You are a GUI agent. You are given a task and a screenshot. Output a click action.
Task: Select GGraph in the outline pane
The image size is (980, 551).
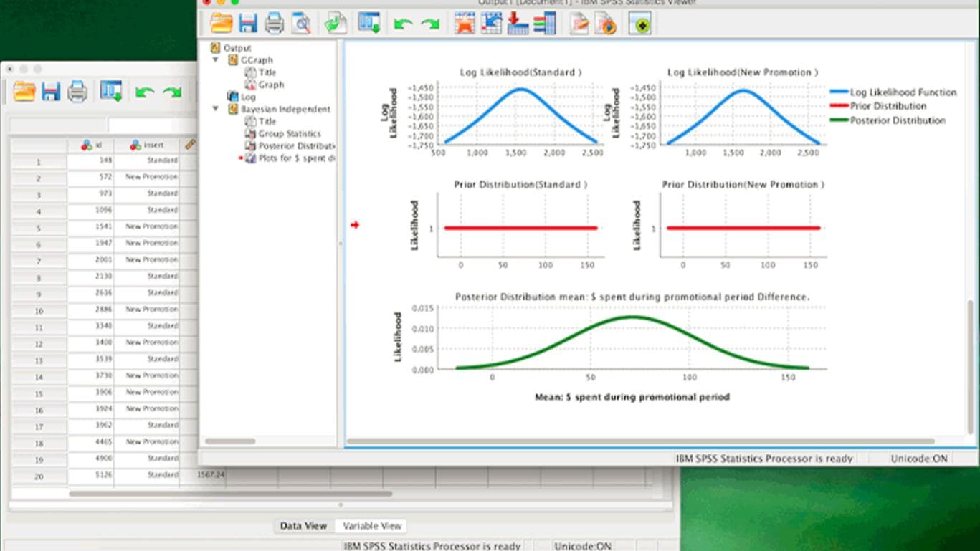(257, 60)
